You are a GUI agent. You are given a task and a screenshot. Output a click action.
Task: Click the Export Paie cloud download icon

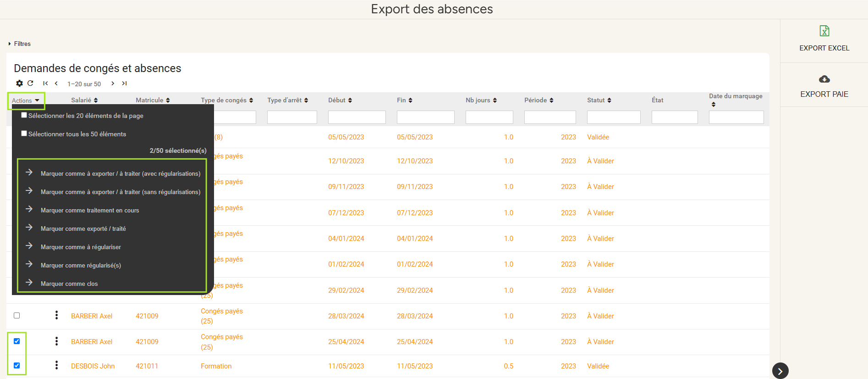tap(824, 79)
